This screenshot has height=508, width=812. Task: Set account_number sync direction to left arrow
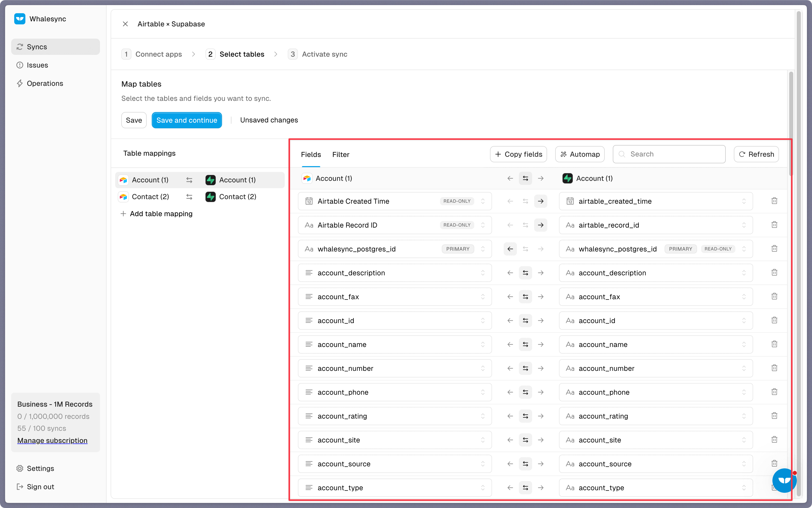[x=510, y=368]
